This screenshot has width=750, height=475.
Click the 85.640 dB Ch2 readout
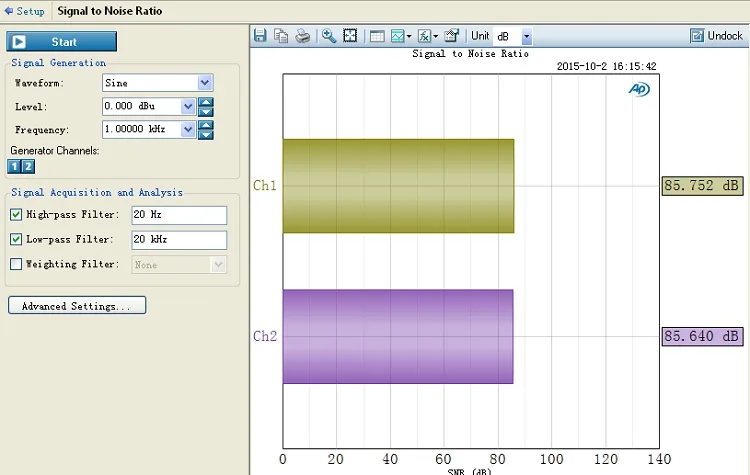(x=702, y=336)
